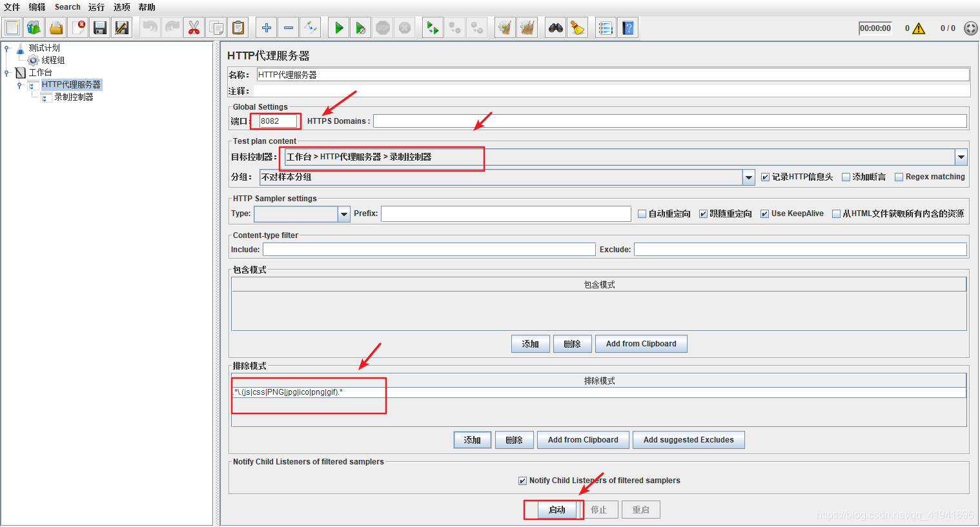Screen dimensions: 980x527
Task: Click the Undo arrow icon
Action: pyautogui.click(x=150, y=28)
